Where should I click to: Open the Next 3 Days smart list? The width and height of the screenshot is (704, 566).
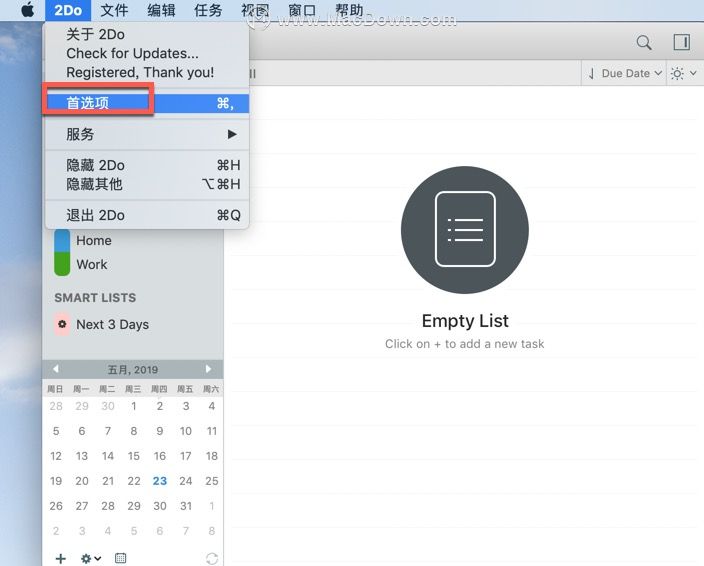112,324
